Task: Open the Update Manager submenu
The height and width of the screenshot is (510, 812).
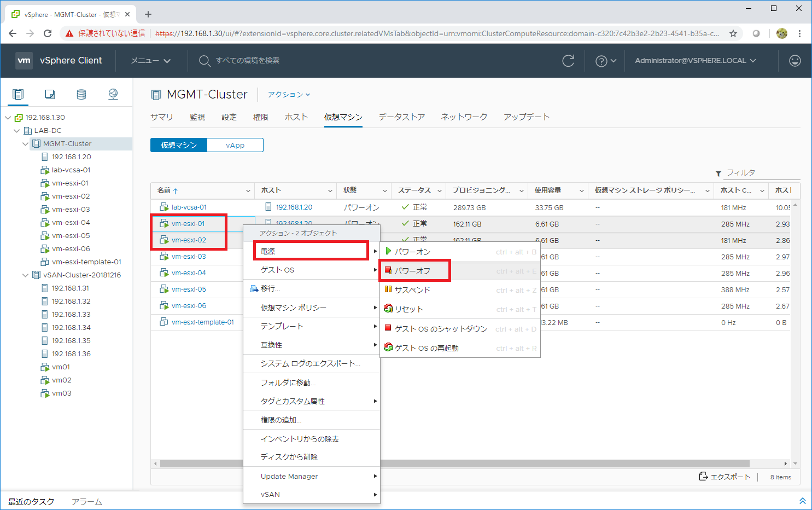Action: pos(312,476)
